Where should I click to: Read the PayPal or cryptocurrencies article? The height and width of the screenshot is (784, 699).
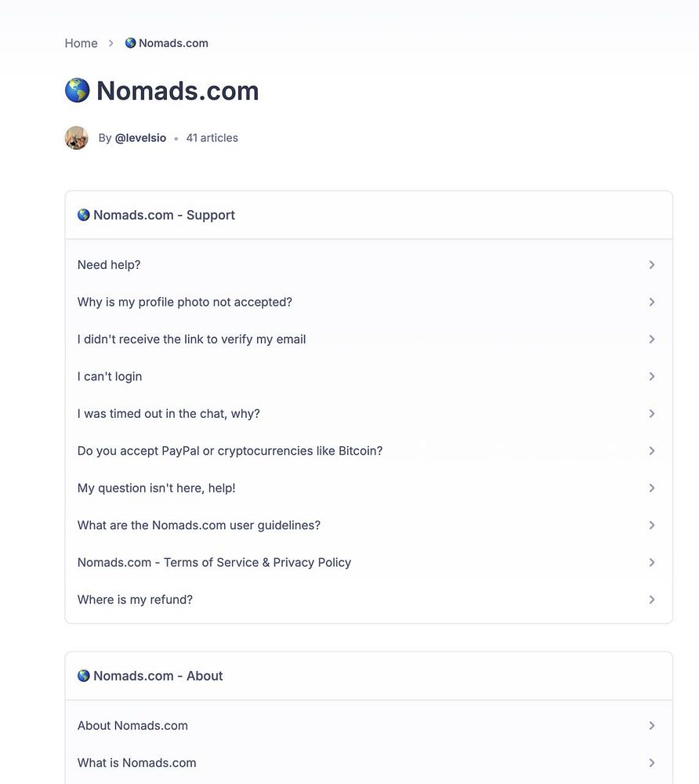pyautogui.click(x=230, y=451)
